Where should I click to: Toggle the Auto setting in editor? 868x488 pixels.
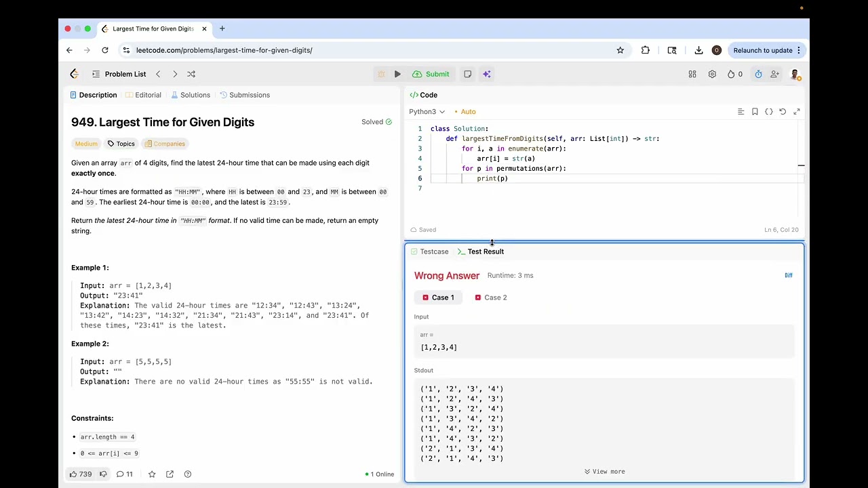[465, 112]
